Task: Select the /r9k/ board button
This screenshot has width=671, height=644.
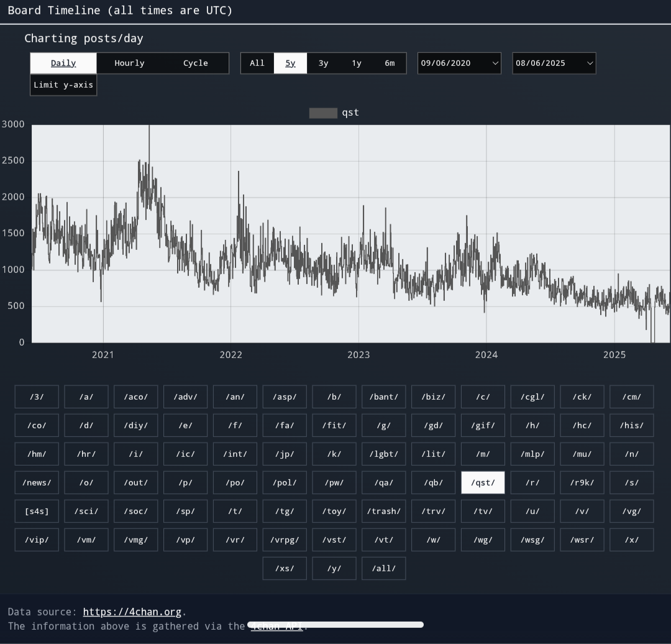Action: [582, 482]
